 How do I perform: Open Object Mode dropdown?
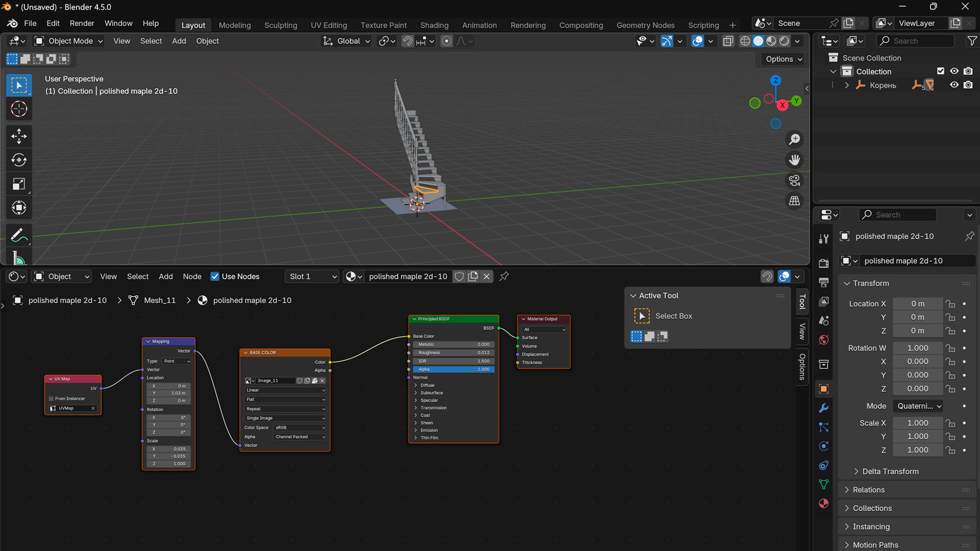(69, 41)
